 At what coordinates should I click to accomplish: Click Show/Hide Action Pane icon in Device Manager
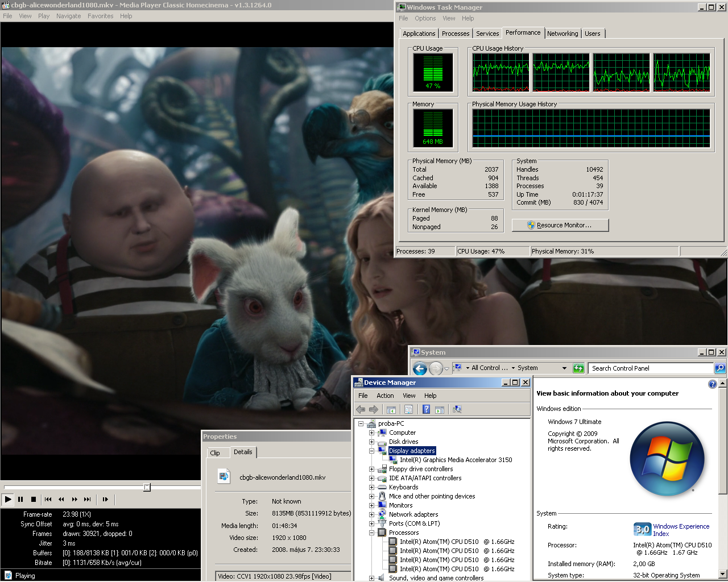pyautogui.click(x=440, y=409)
